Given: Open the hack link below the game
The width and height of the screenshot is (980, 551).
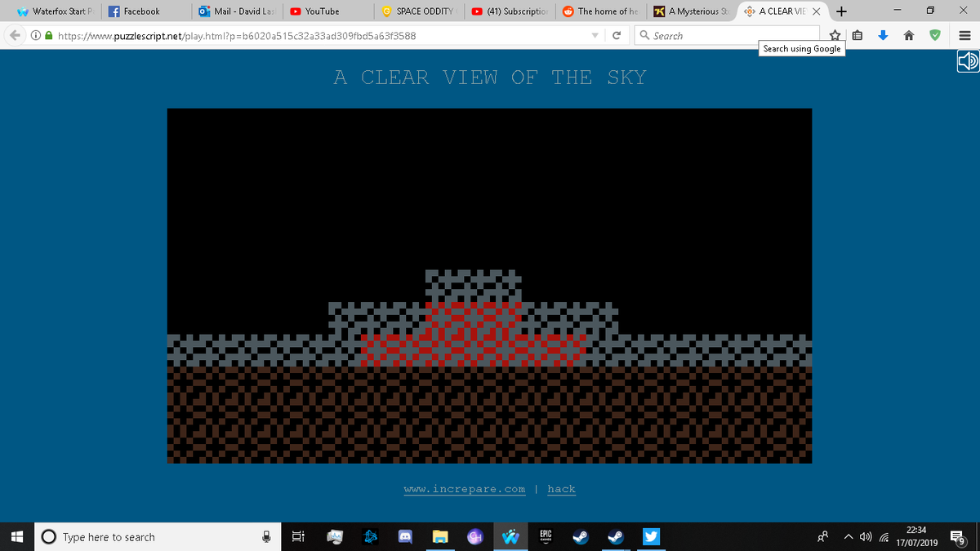Looking at the screenshot, I should [x=561, y=489].
